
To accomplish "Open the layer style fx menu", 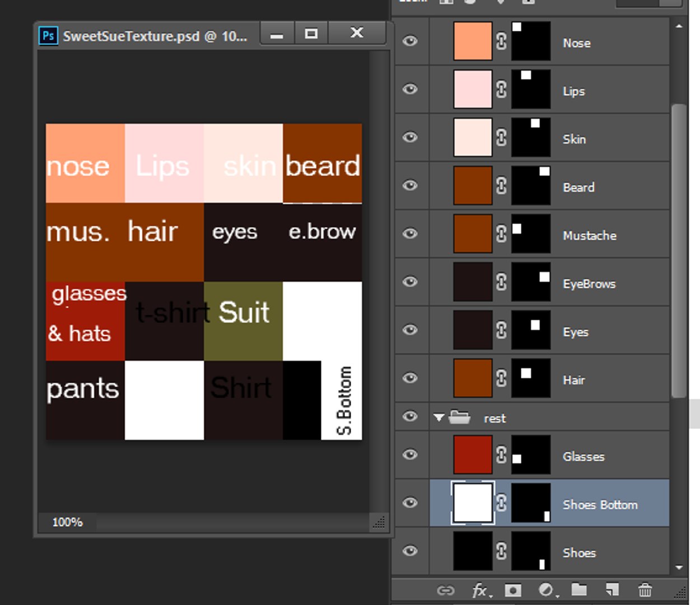I will point(482,590).
